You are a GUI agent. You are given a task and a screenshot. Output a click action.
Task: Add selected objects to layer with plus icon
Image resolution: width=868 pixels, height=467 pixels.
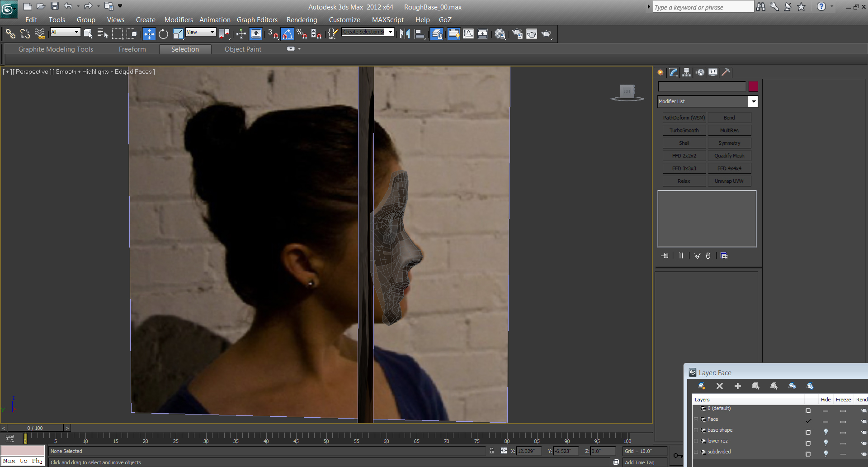(x=738, y=386)
